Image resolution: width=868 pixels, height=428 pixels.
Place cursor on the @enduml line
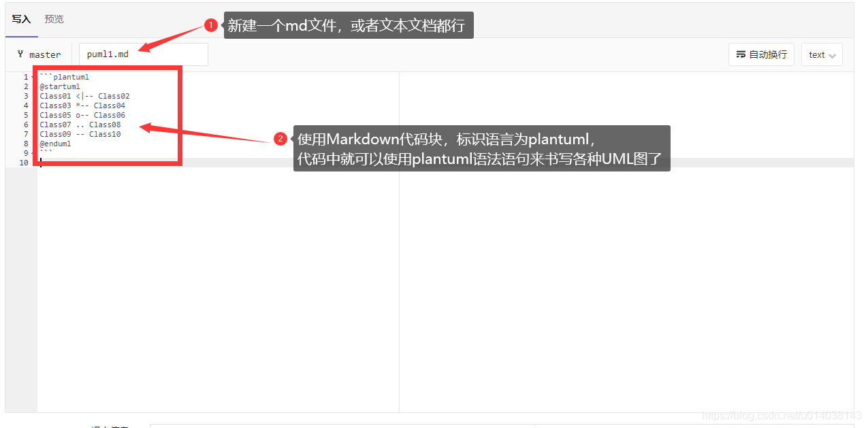[55, 144]
